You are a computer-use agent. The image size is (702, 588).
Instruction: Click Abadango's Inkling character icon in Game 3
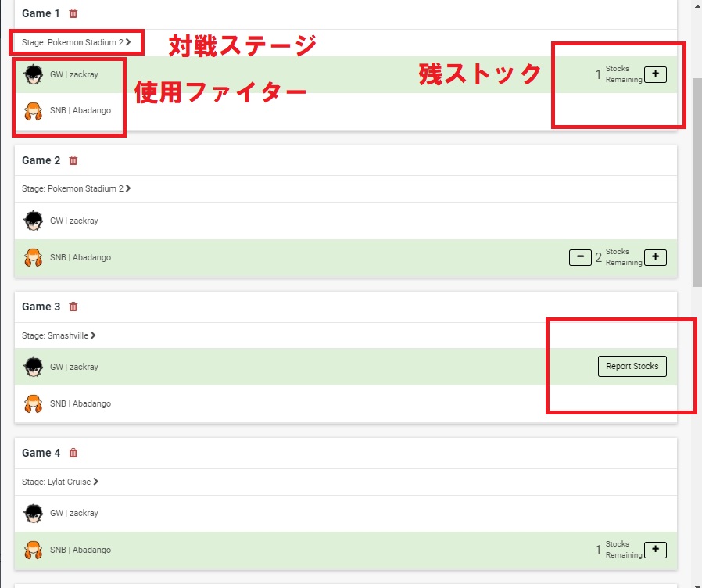coord(33,404)
